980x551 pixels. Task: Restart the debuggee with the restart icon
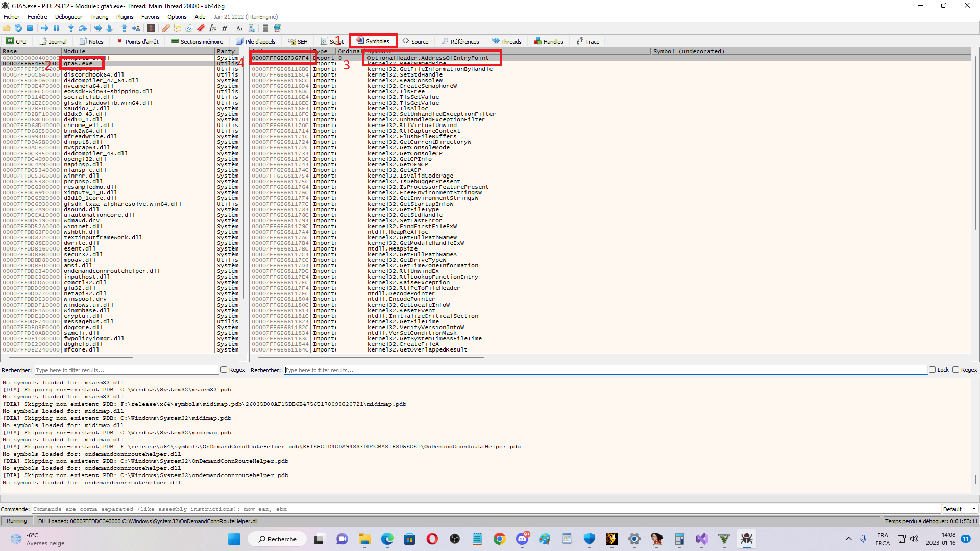click(x=18, y=28)
